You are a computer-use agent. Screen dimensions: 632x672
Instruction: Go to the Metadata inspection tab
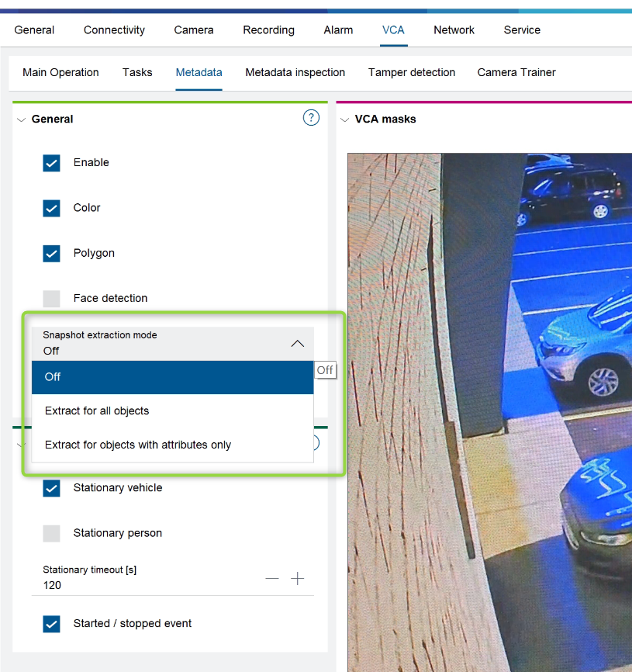point(295,72)
